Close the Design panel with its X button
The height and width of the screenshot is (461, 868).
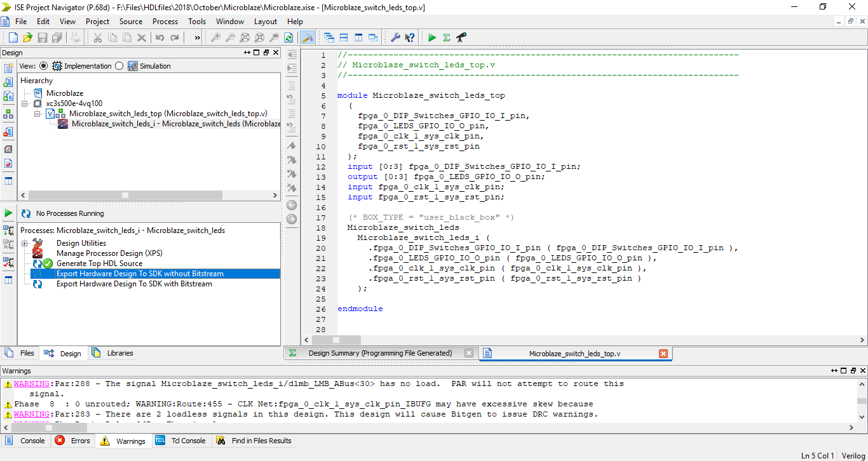click(x=276, y=53)
